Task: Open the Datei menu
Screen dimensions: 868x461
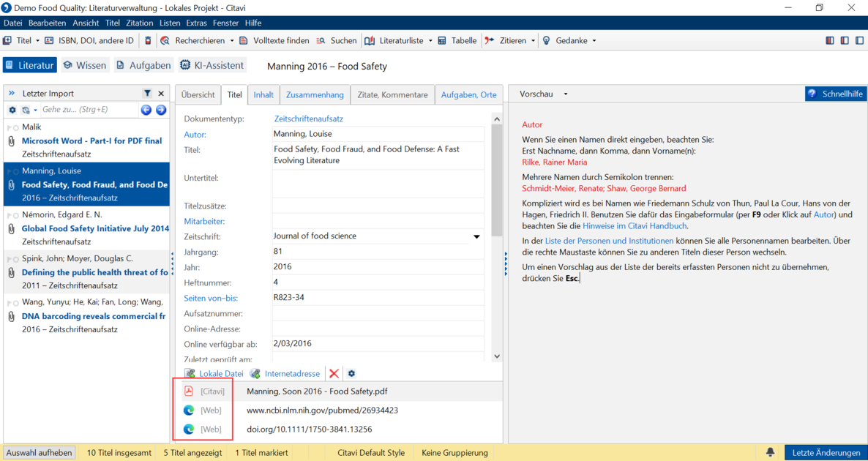Action: (x=12, y=23)
